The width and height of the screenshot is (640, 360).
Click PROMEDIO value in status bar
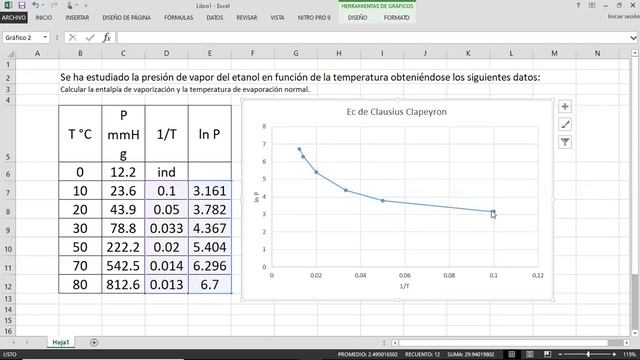pos(368,354)
